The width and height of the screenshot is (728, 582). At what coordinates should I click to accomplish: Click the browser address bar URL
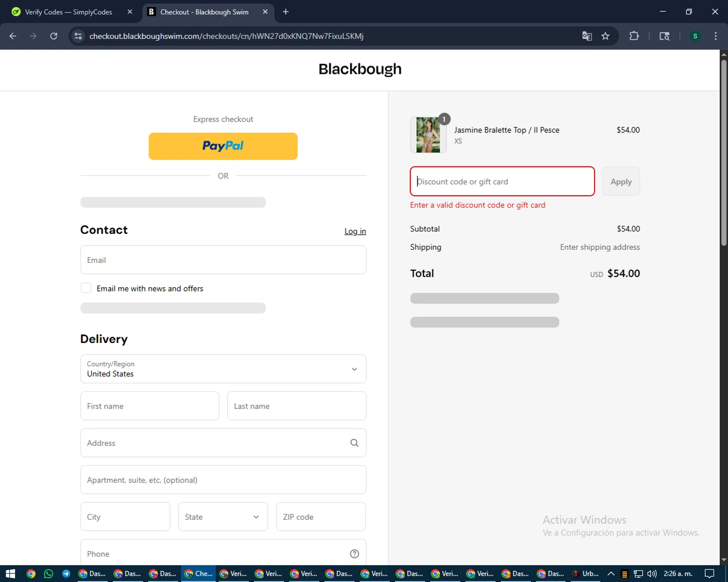point(227,36)
